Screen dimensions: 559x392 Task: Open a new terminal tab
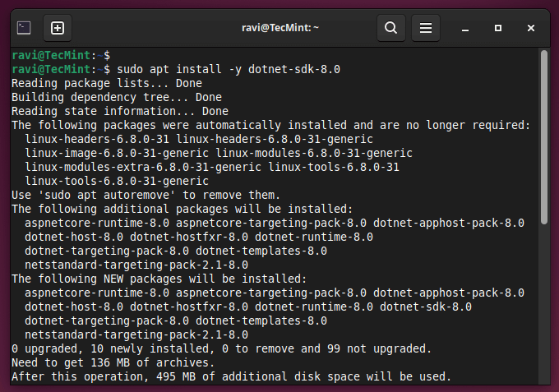tap(58, 28)
